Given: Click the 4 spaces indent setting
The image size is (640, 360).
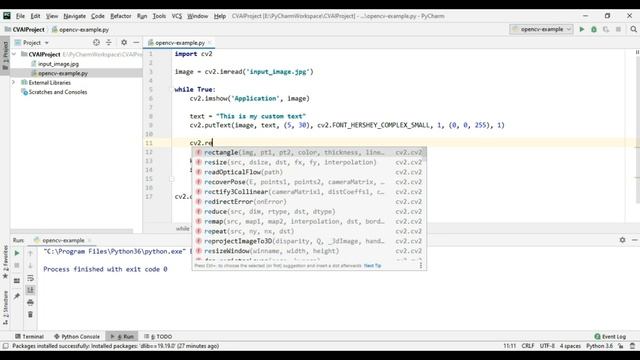Looking at the screenshot, I should (570, 346).
